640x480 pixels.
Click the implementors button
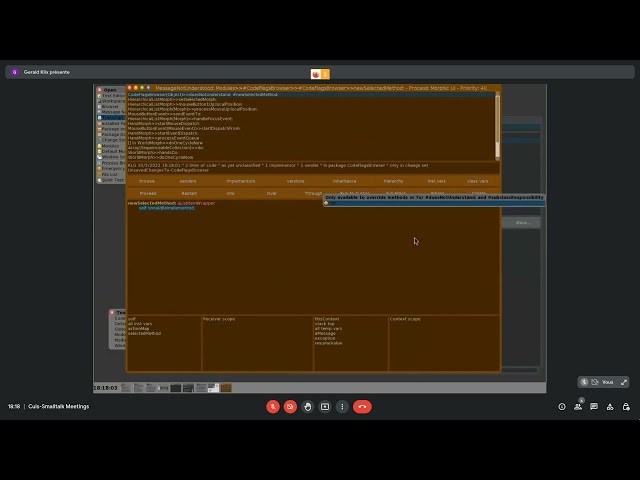point(241,181)
